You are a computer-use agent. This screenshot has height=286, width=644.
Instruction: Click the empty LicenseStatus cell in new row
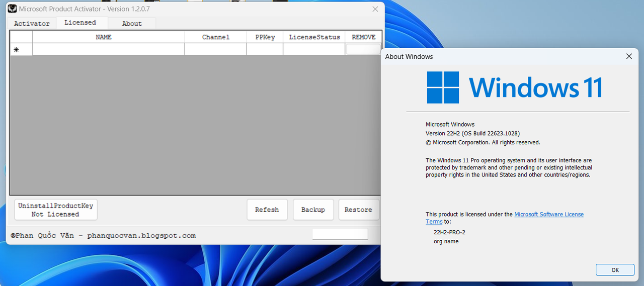pyautogui.click(x=314, y=49)
